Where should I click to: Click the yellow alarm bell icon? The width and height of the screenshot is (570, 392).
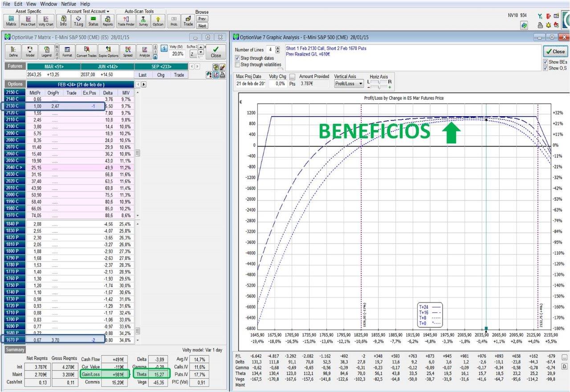[x=548, y=26]
